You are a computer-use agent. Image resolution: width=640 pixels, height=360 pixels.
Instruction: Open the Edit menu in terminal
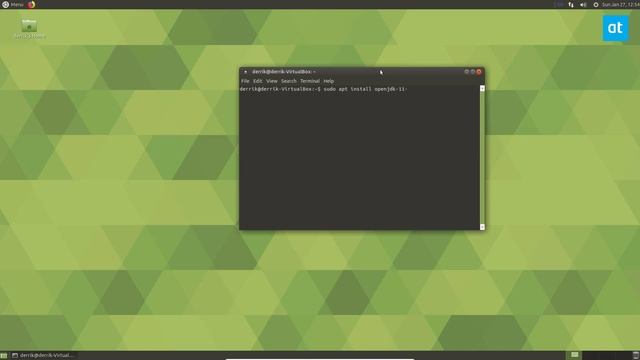(x=258, y=81)
